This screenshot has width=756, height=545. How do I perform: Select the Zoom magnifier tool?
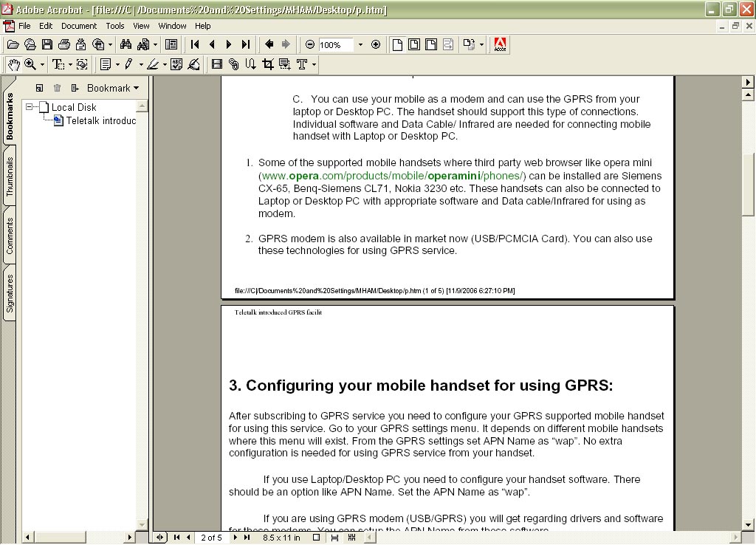(x=30, y=64)
